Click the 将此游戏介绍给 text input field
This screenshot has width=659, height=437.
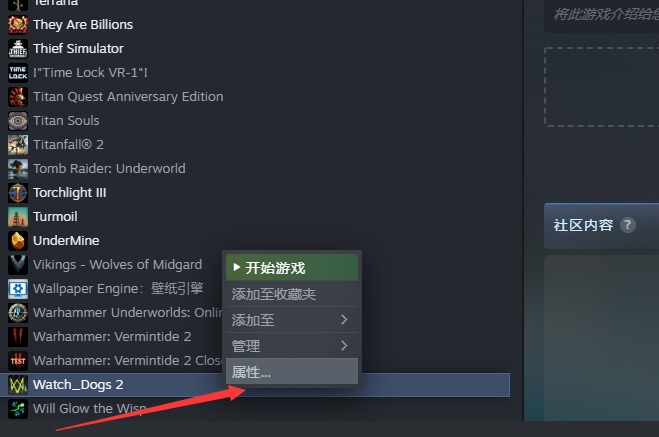tap(601, 16)
